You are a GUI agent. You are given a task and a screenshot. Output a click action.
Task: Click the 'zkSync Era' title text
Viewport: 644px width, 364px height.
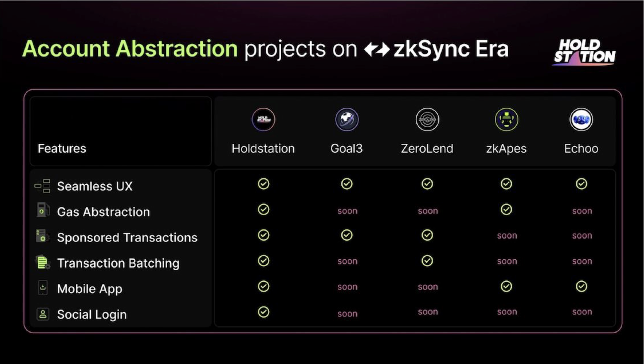tap(451, 49)
